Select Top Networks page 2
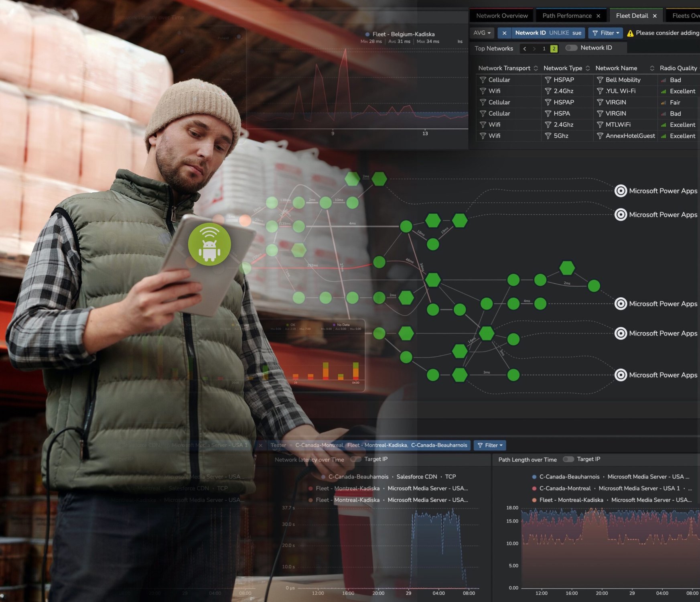The width and height of the screenshot is (700, 602). (x=554, y=49)
